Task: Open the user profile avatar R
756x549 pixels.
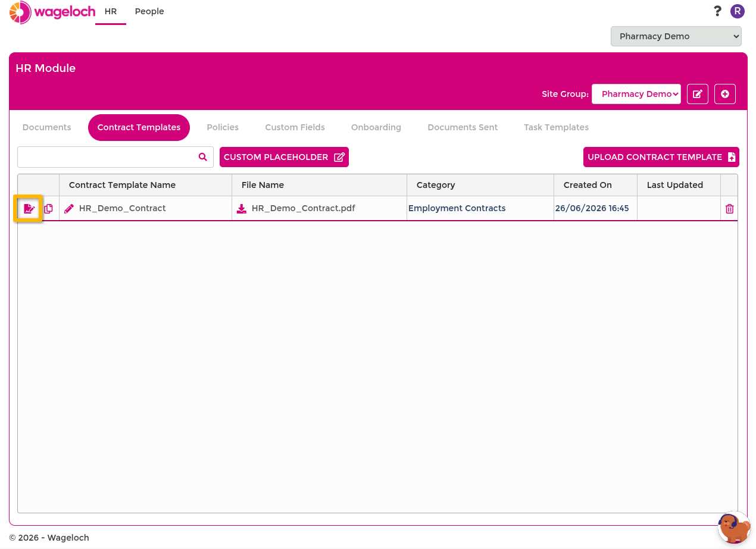Action: coord(738,11)
